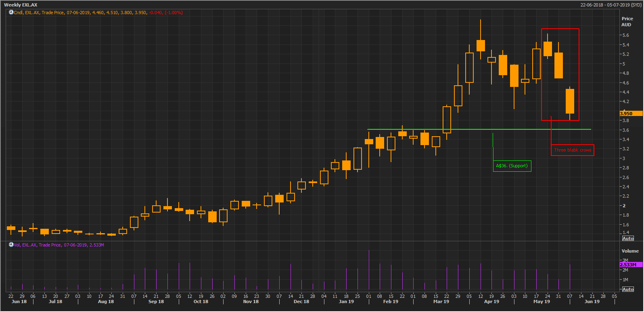Click the Feb 19 month label

pyautogui.click(x=391, y=301)
